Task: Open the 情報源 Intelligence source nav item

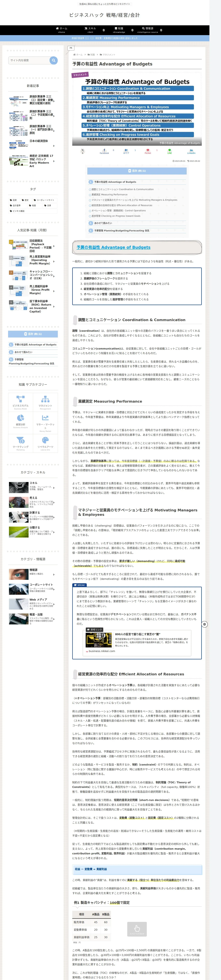Action: pyautogui.click(x=148, y=30)
